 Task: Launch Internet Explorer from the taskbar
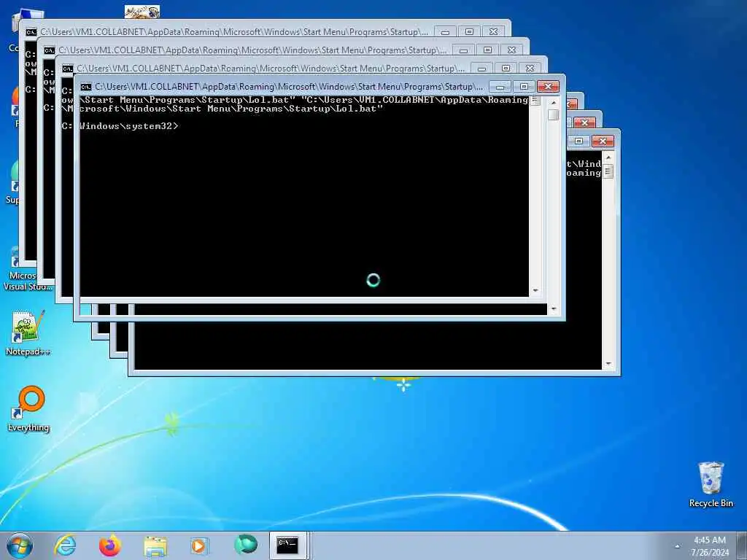[65, 545]
